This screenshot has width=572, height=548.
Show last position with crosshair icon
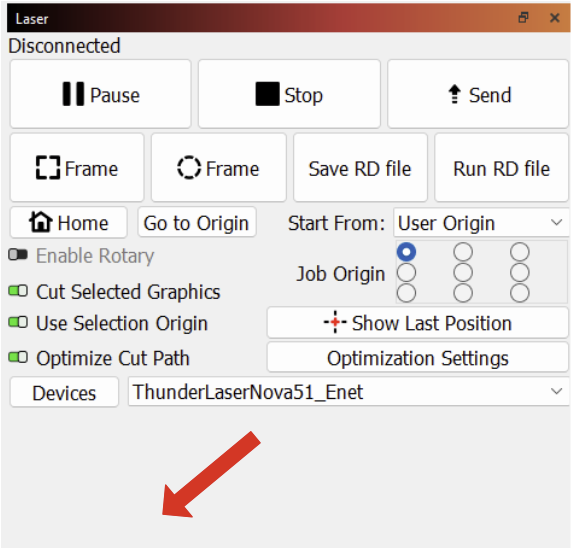[x=418, y=323]
